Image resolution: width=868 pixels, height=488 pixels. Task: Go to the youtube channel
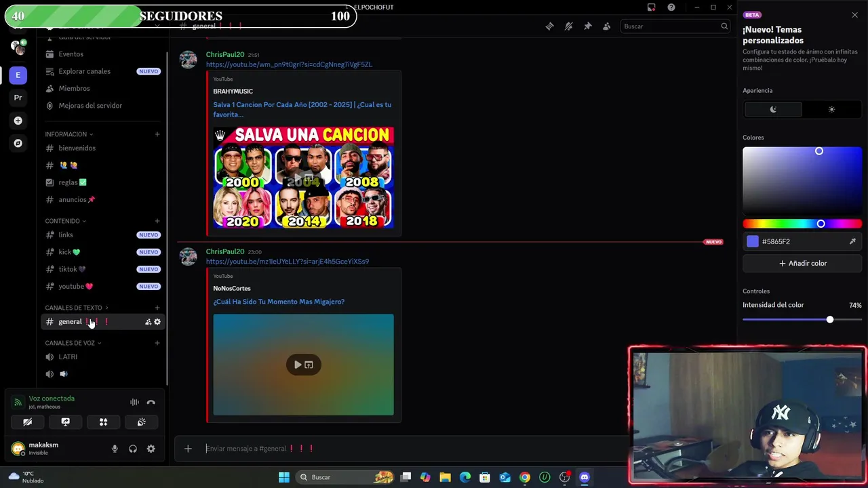tap(102, 286)
